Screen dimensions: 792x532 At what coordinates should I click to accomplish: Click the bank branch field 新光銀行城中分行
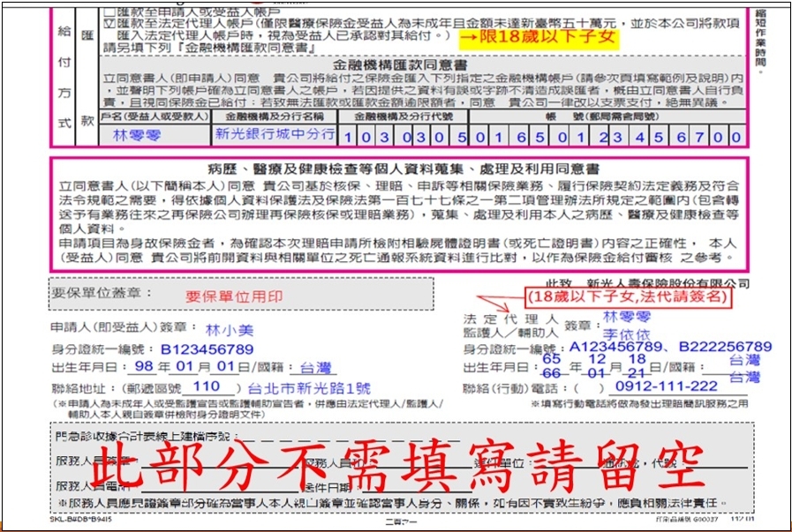point(275,134)
